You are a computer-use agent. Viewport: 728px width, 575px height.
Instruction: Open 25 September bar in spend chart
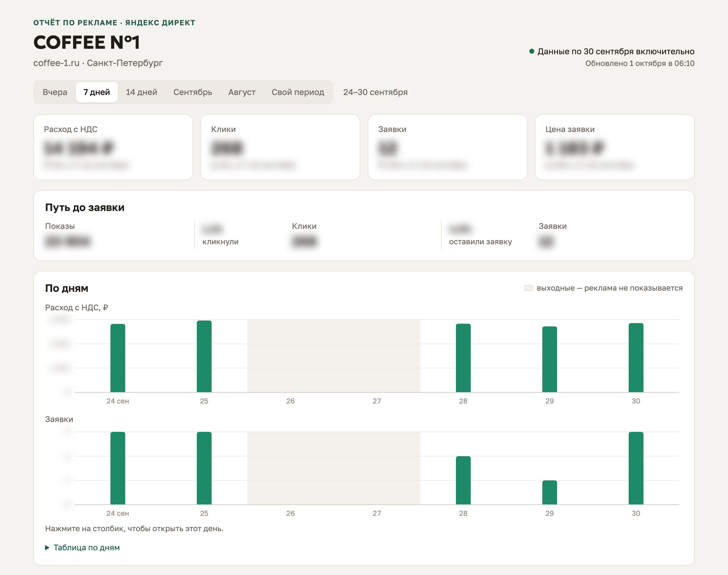pos(204,357)
